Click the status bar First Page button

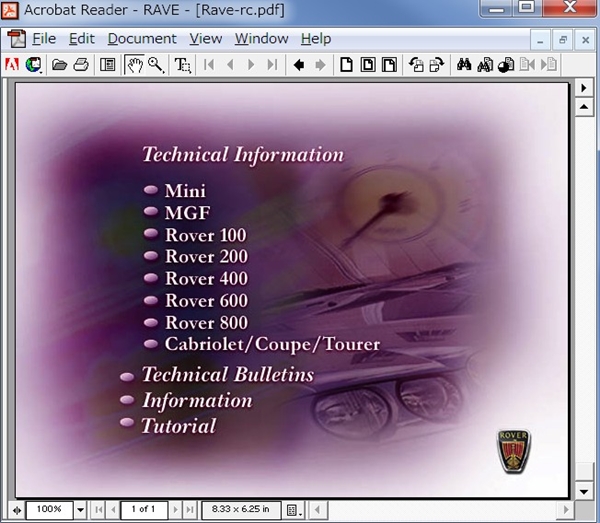[99, 510]
